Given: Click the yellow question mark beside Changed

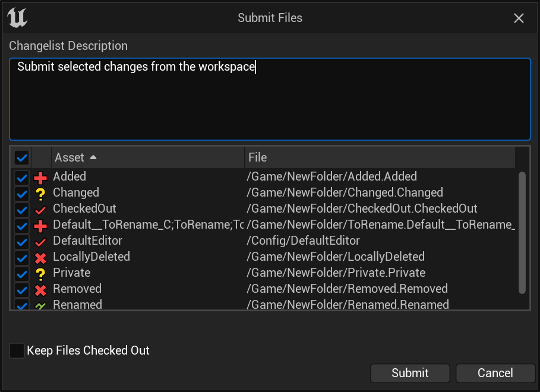Looking at the screenshot, I should [40, 194].
